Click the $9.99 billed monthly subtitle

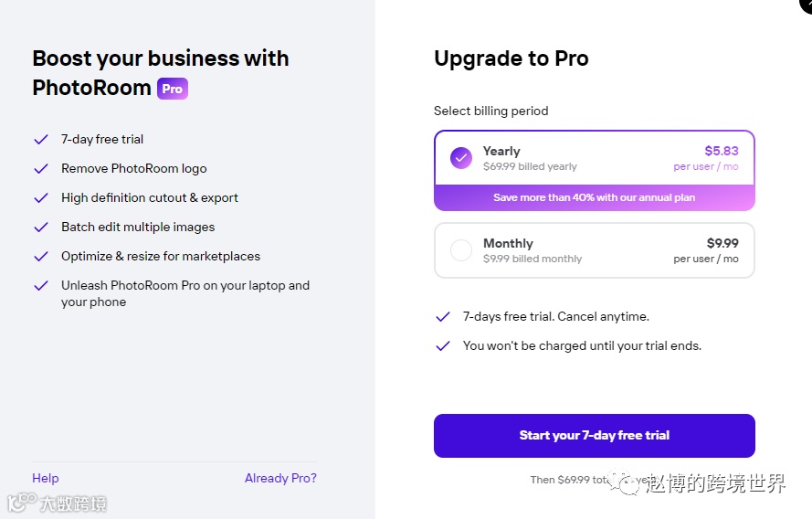coord(532,259)
